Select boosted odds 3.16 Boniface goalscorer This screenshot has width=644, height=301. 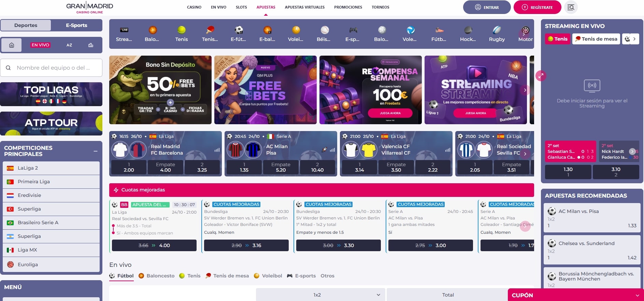(x=246, y=245)
